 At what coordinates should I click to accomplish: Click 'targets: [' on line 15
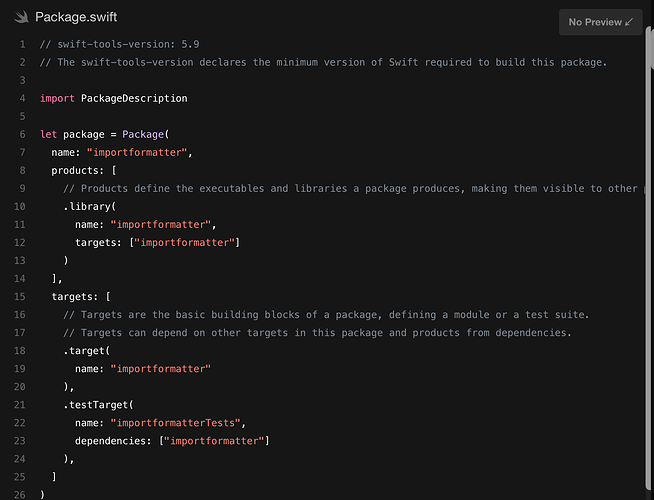81,296
